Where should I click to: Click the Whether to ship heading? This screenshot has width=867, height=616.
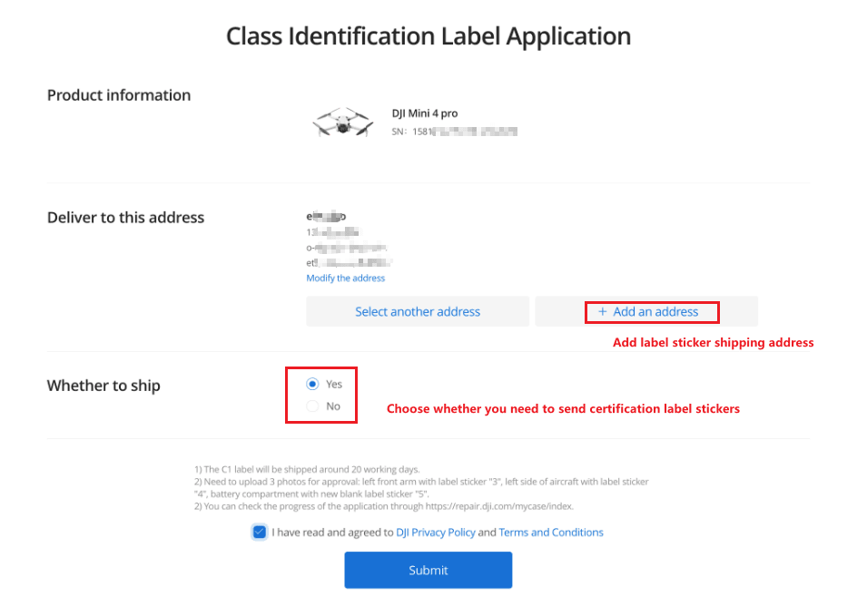[103, 386]
